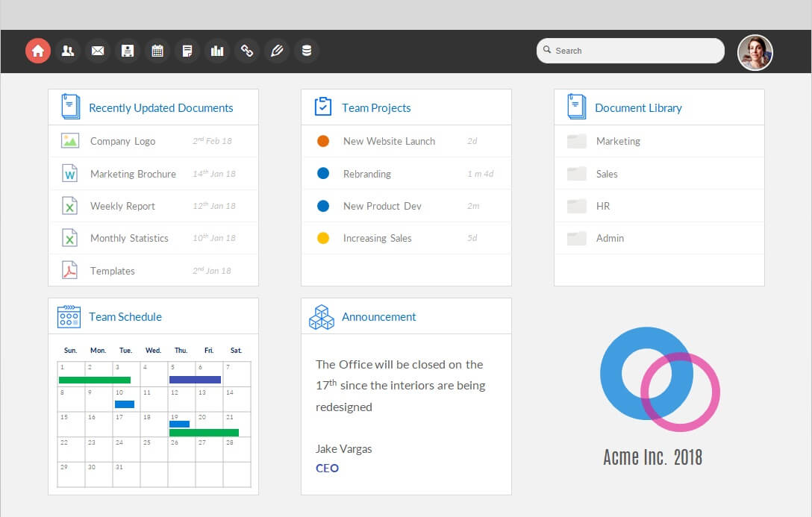Click the CEO title in announcement
This screenshot has width=812, height=517.
tap(328, 469)
